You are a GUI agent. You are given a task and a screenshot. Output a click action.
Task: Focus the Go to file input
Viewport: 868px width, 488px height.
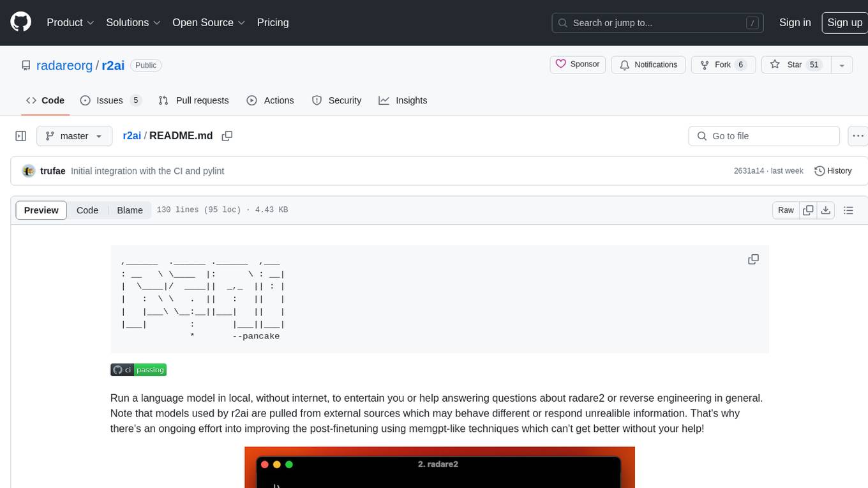point(764,136)
